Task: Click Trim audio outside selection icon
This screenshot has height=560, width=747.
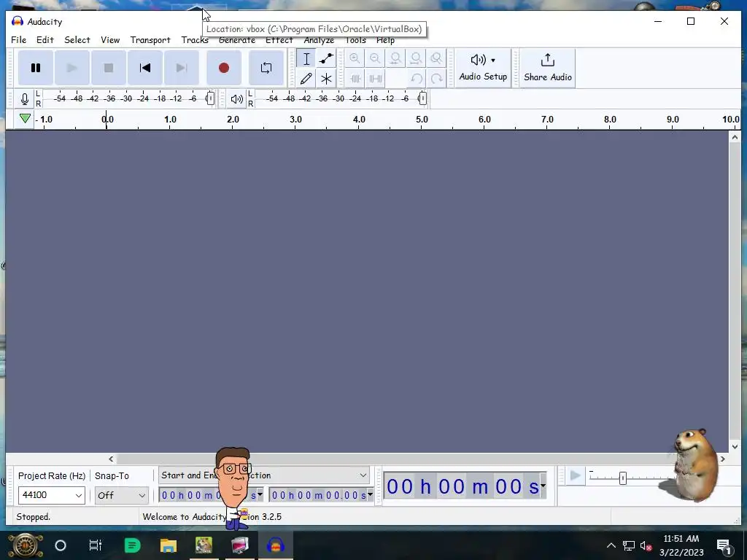Action: click(355, 79)
